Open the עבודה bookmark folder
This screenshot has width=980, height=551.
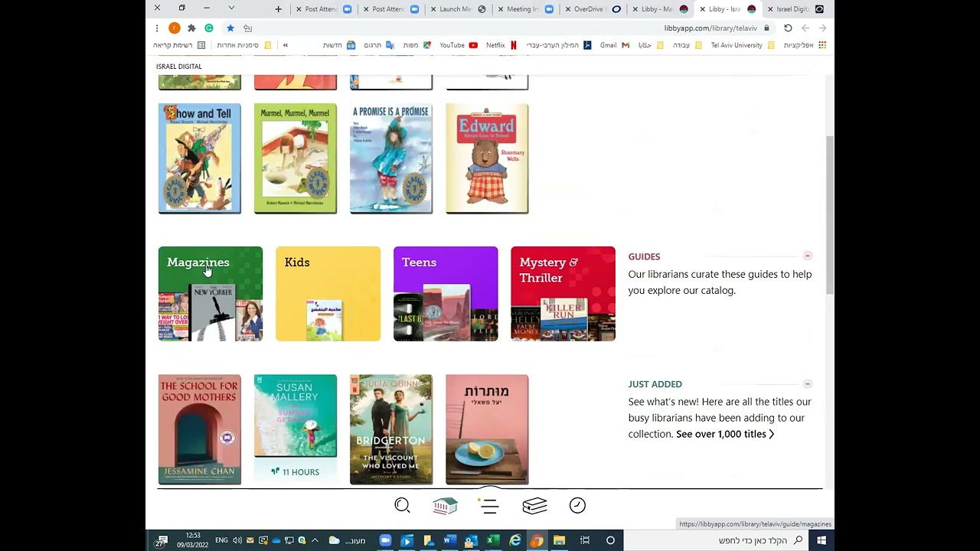(x=687, y=45)
